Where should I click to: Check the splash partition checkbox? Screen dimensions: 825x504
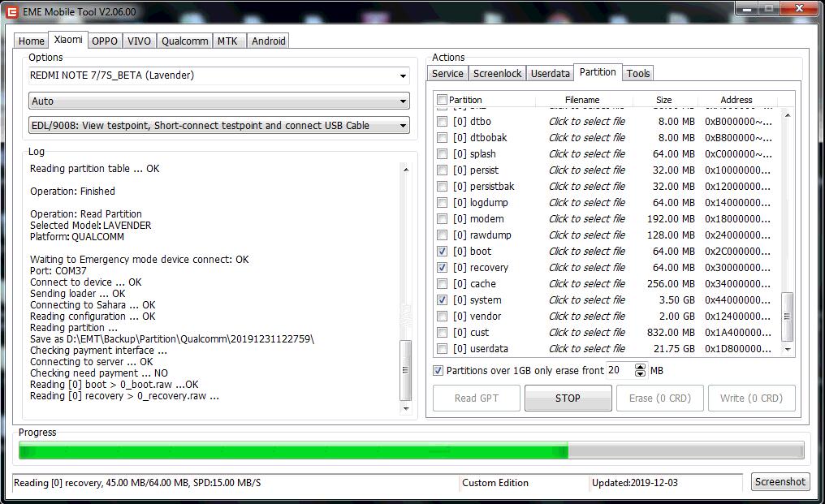pos(443,154)
